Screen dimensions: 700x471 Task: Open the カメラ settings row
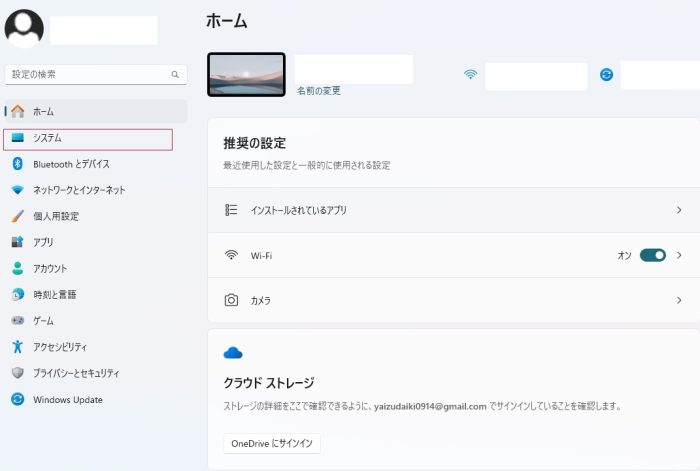[x=454, y=300]
